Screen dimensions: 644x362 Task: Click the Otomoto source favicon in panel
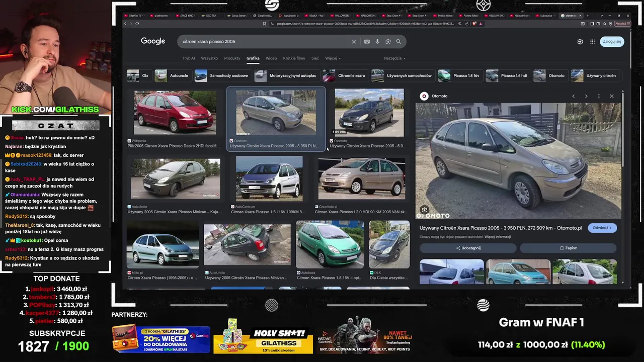(424, 96)
